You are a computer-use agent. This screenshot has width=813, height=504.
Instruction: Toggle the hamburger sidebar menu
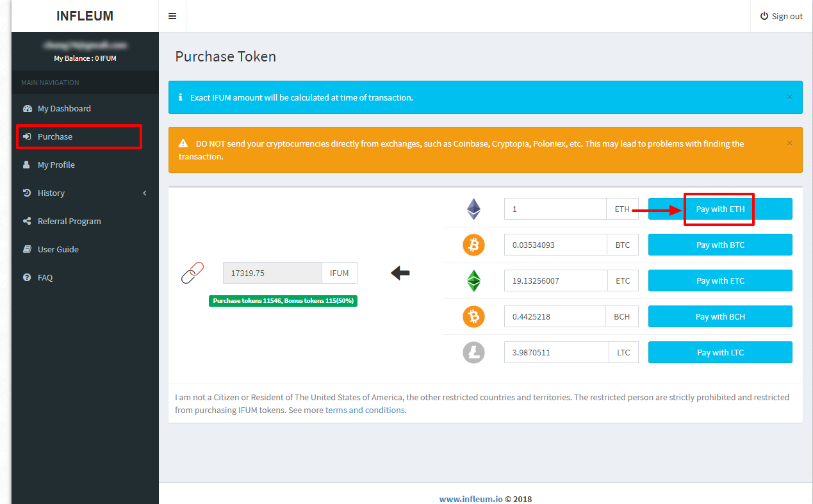(x=172, y=16)
